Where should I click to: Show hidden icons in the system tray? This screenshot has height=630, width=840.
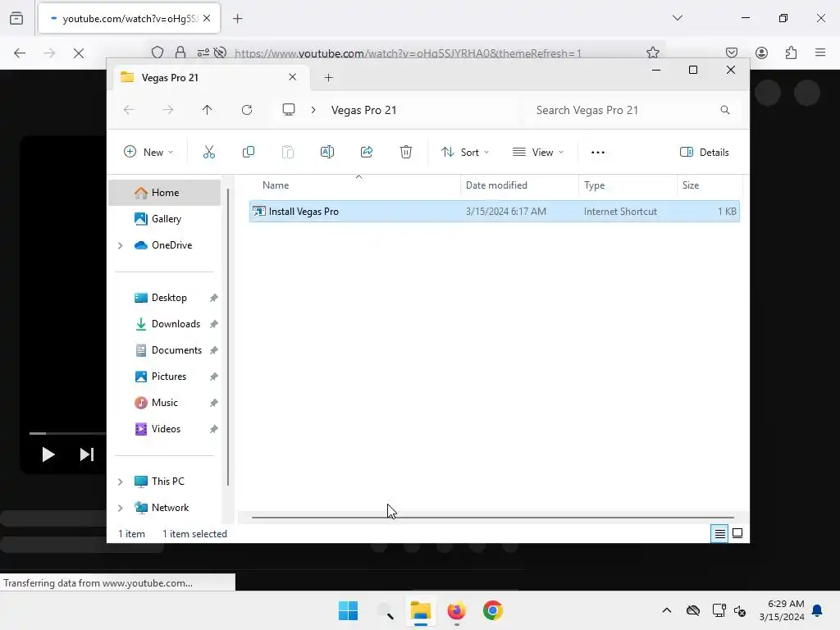coord(667,610)
